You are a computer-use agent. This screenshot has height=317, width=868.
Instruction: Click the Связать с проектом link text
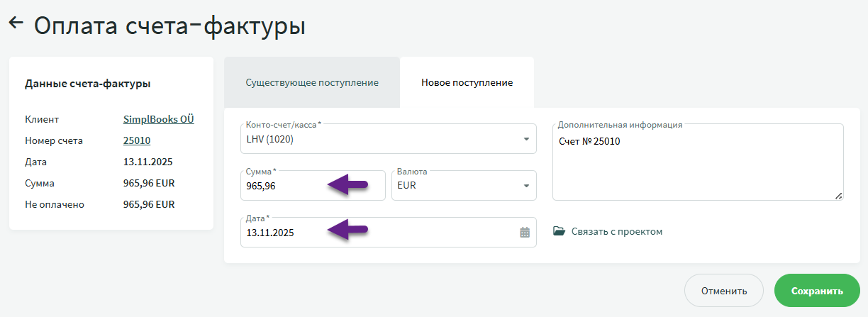[617, 231]
